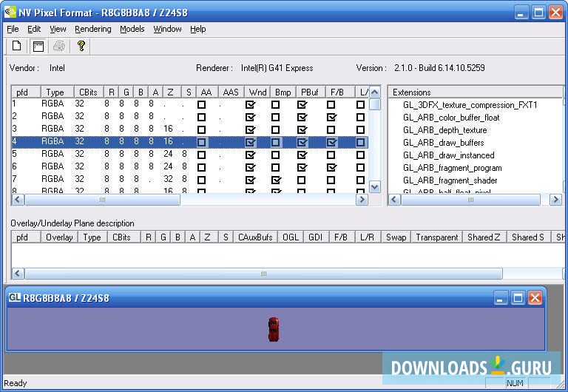Image resolution: width=568 pixels, height=392 pixels.
Task: Toggle F/B checkbox in pfd row 2
Action: [331, 118]
